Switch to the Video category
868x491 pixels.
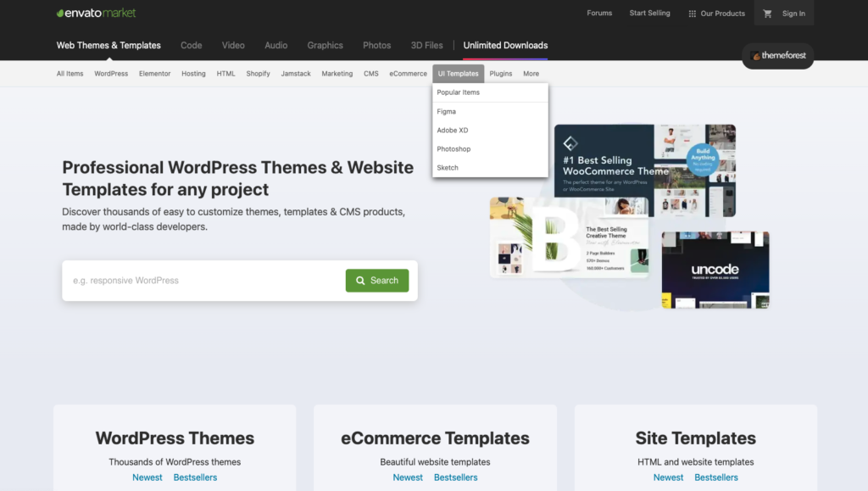click(x=233, y=46)
